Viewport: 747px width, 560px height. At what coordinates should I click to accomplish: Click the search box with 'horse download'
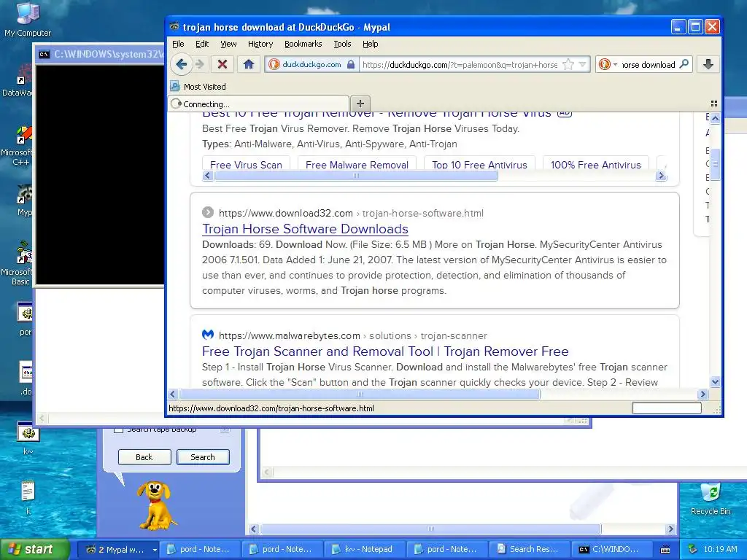648,64
